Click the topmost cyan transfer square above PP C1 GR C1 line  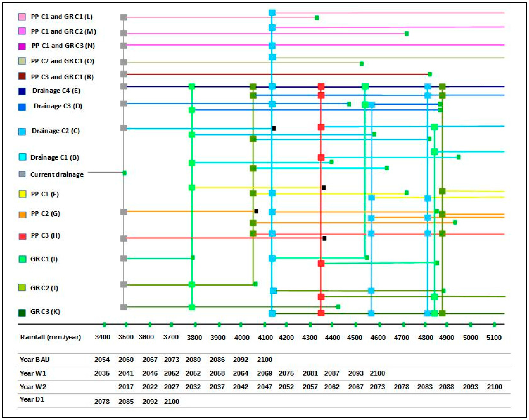coord(272,13)
